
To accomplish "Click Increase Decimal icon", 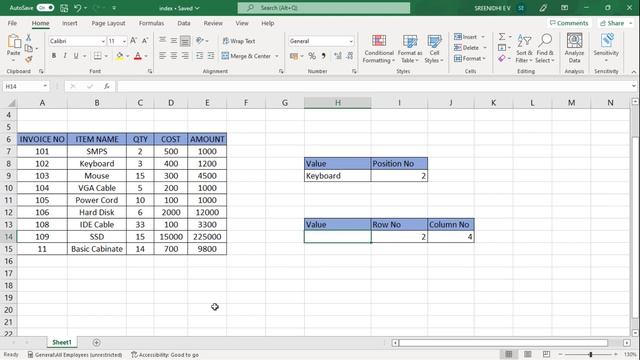I will [338, 56].
